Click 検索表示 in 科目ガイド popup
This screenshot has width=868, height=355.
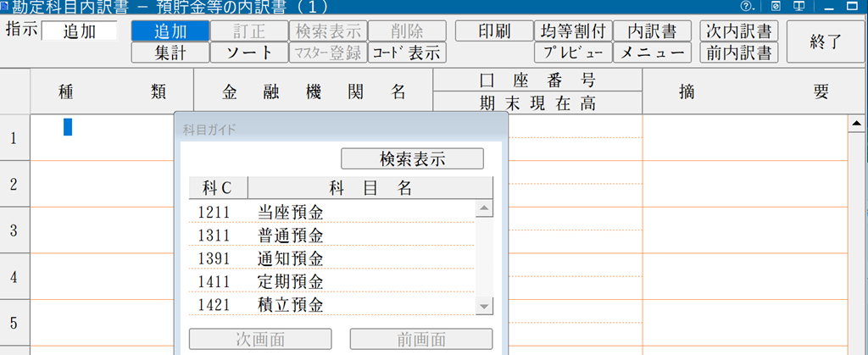pyautogui.click(x=412, y=159)
